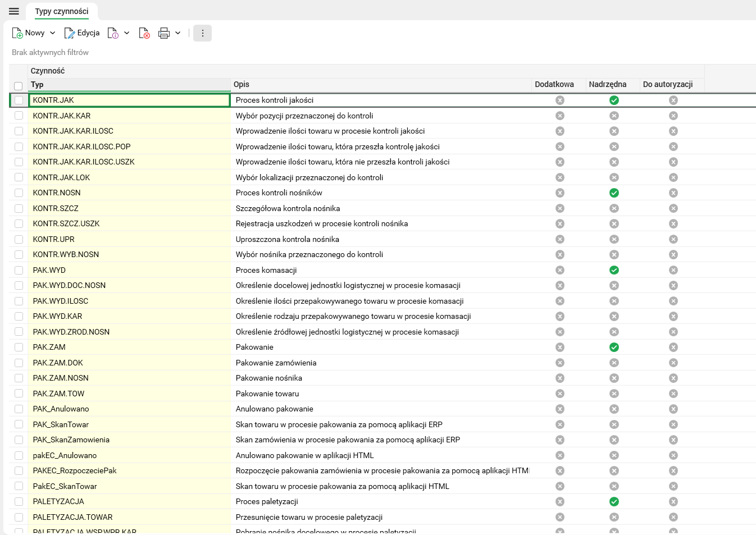Sort by the Do autoryzacji column header
The height and width of the screenshot is (535, 756).
click(x=668, y=84)
